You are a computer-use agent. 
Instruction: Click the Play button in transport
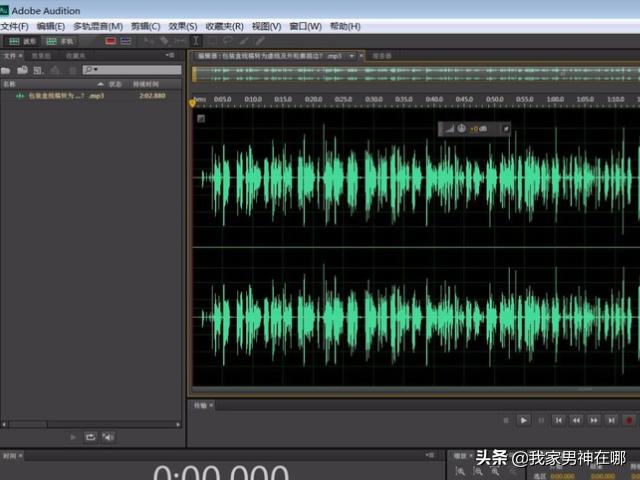(523, 420)
